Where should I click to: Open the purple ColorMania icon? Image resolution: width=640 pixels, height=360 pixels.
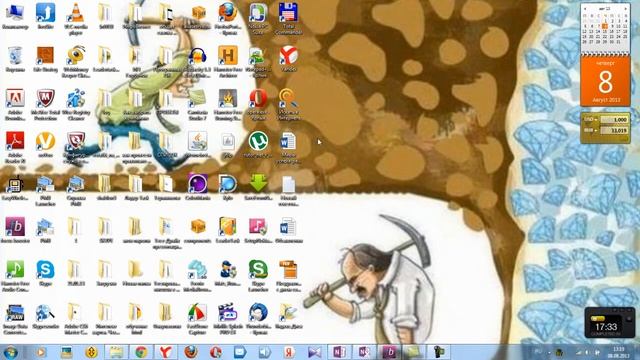198,187
